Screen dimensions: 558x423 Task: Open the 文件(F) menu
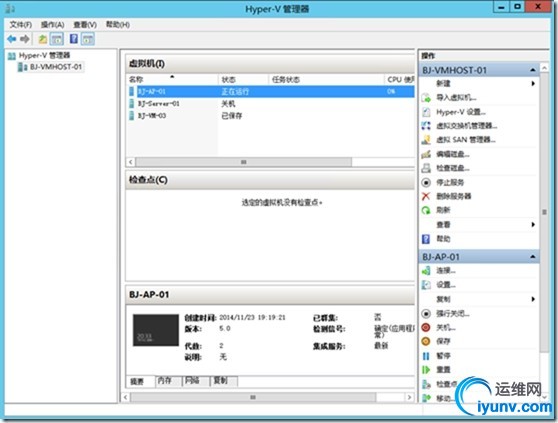click(x=20, y=25)
